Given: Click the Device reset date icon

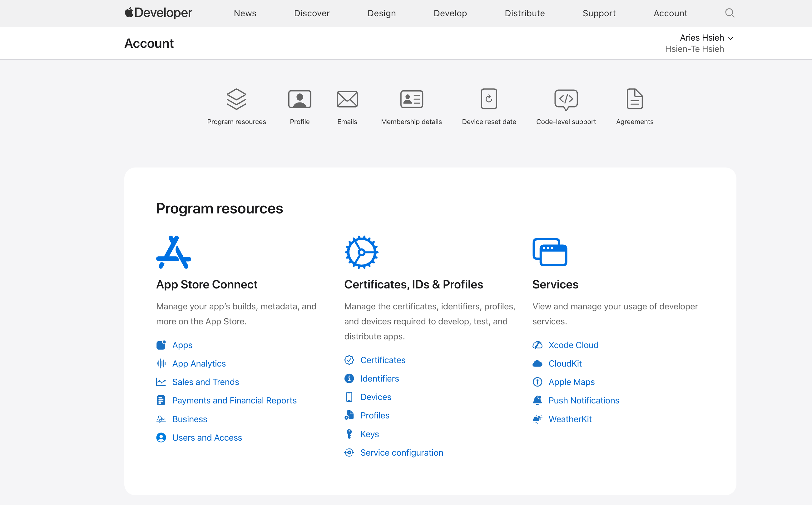Looking at the screenshot, I should [x=488, y=99].
